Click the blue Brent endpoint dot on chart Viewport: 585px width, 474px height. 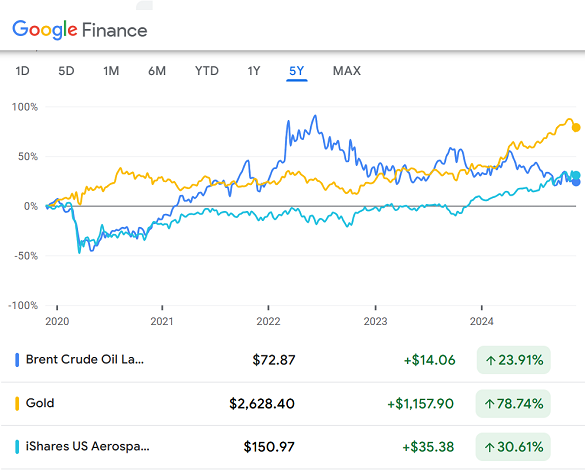tap(576, 182)
